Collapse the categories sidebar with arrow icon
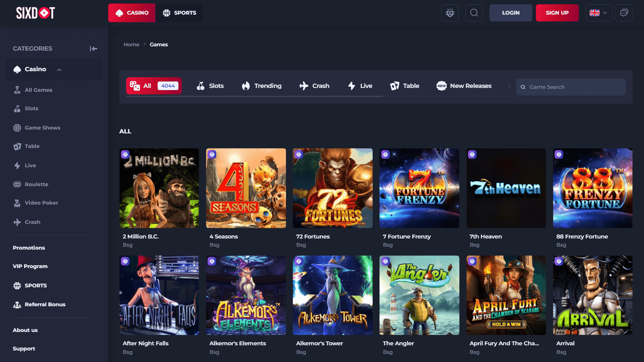Viewport: 644px width, 362px height. pos(93,48)
